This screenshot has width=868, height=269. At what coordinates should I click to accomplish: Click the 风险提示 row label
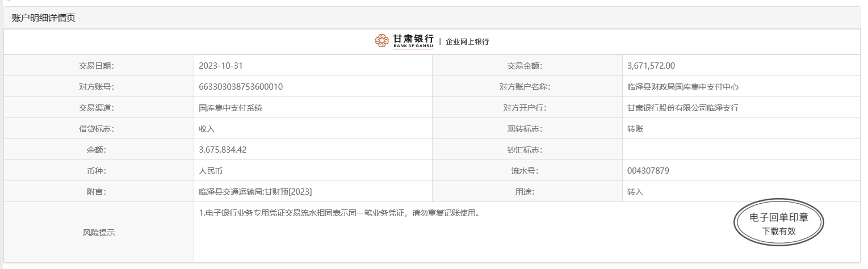coord(99,233)
